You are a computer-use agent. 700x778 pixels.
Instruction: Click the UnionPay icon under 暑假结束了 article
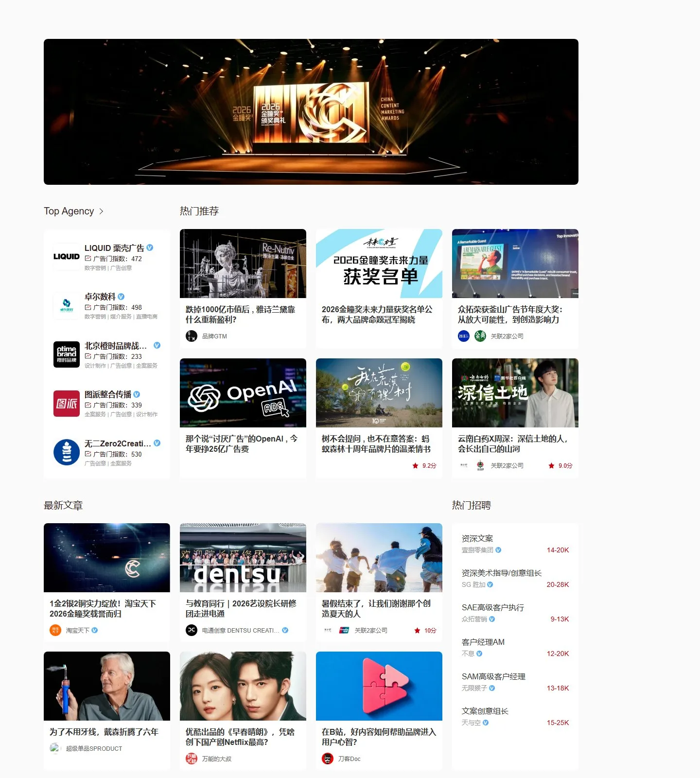tap(344, 630)
